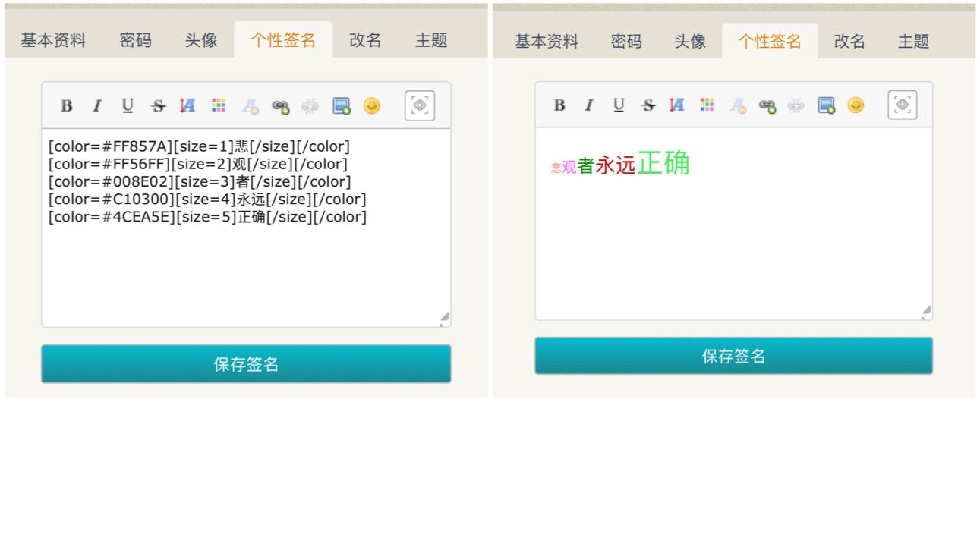Click inside the BBCode source text area
The height and width of the screenshot is (550, 980).
pyautogui.click(x=246, y=228)
